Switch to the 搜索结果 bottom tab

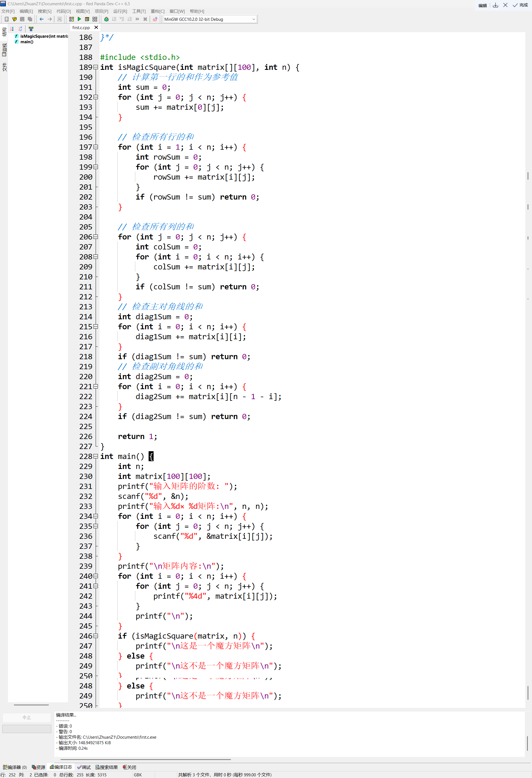107,767
